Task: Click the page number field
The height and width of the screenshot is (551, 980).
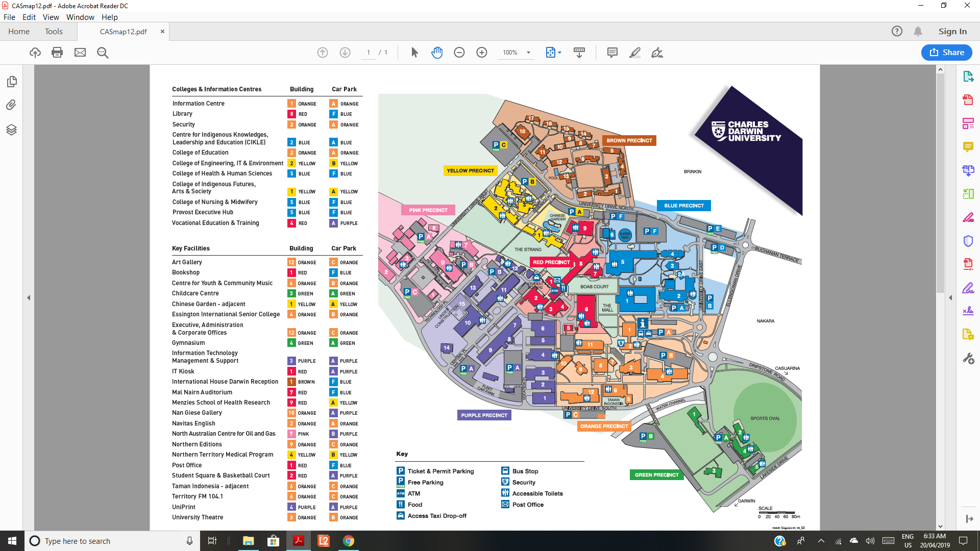Action: coord(369,53)
